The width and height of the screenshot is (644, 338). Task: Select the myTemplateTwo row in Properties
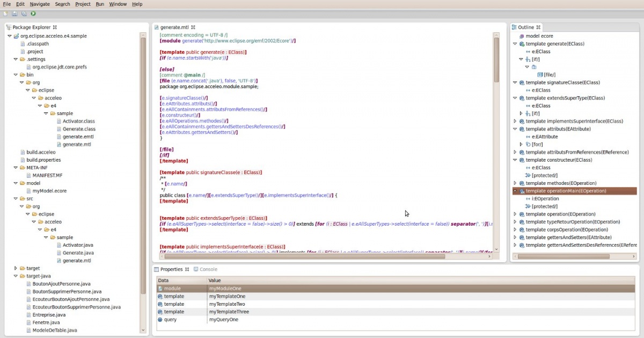click(226, 304)
